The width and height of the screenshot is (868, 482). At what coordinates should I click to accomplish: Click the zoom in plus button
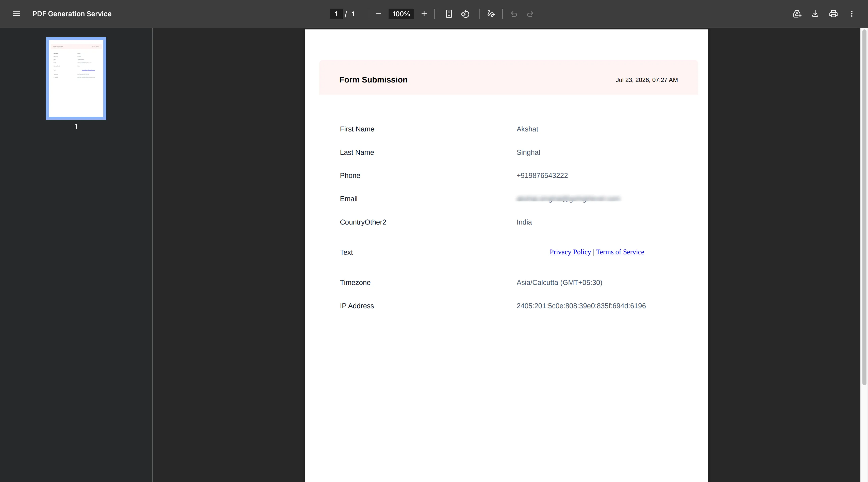click(x=424, y=14)
